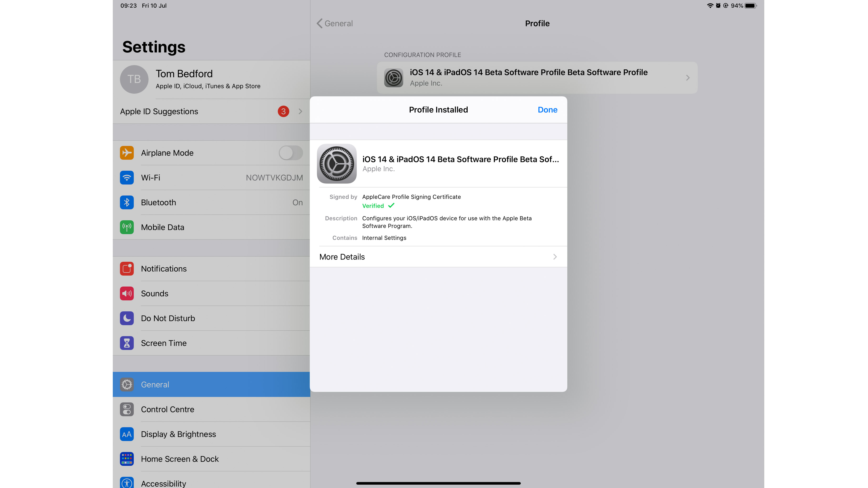Tap the Display & Brightness AA icon
The height and width of the screenshot is (488, 868).
tap(127, 434)
